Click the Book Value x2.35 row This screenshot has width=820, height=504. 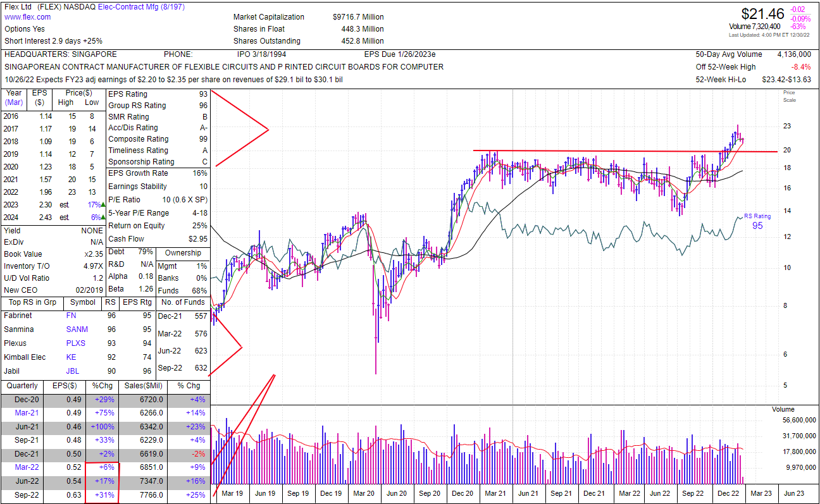point(53,254)
